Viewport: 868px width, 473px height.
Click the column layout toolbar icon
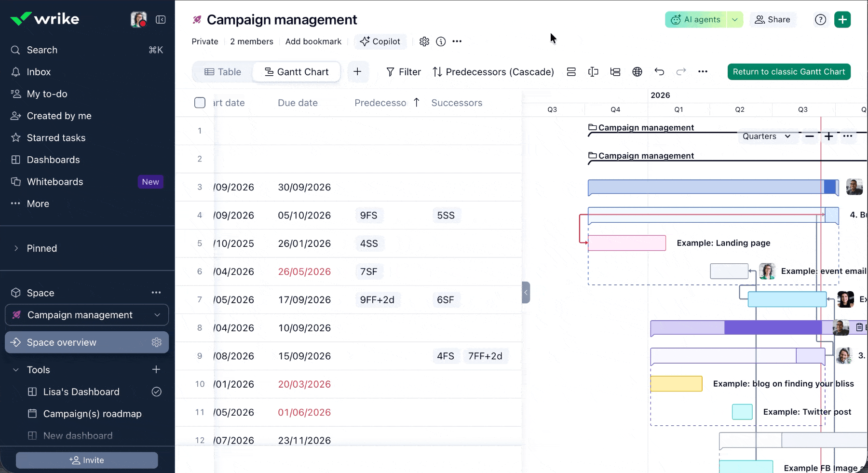(593, 72)
